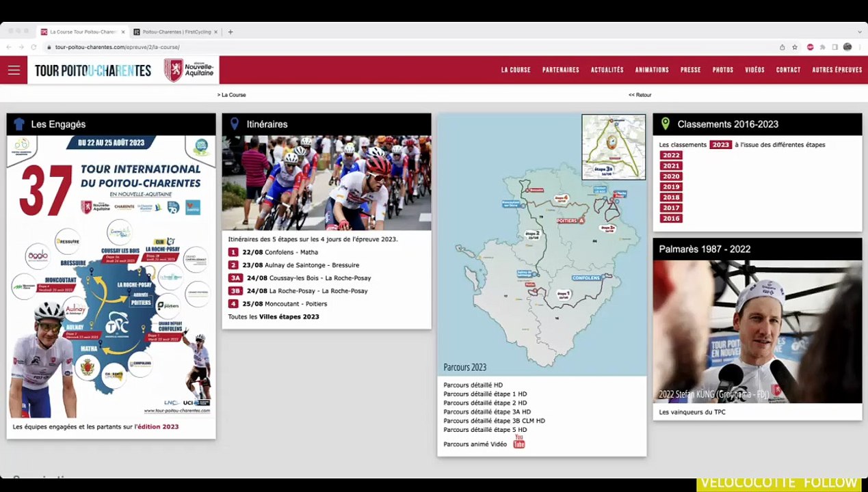
Task: Click the << Retour link
Action: 640,95
